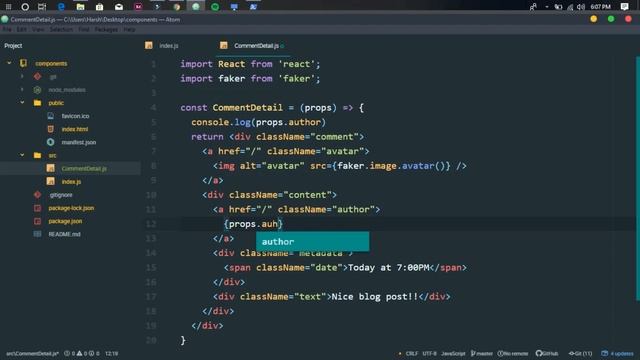Click the People icon in system tray

(533, 7)
